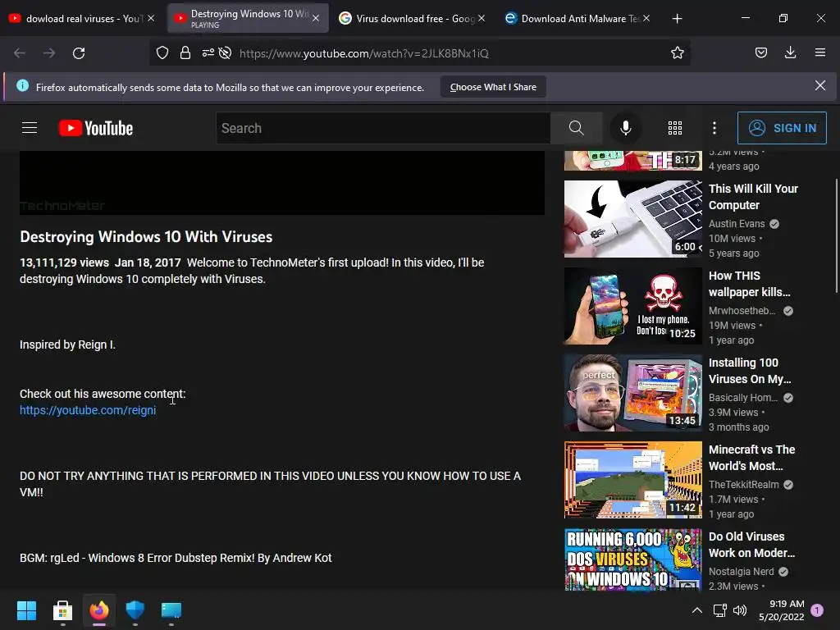Click 'Choose What I Share' button
The image size is (840, 630).
pos(493,87)
